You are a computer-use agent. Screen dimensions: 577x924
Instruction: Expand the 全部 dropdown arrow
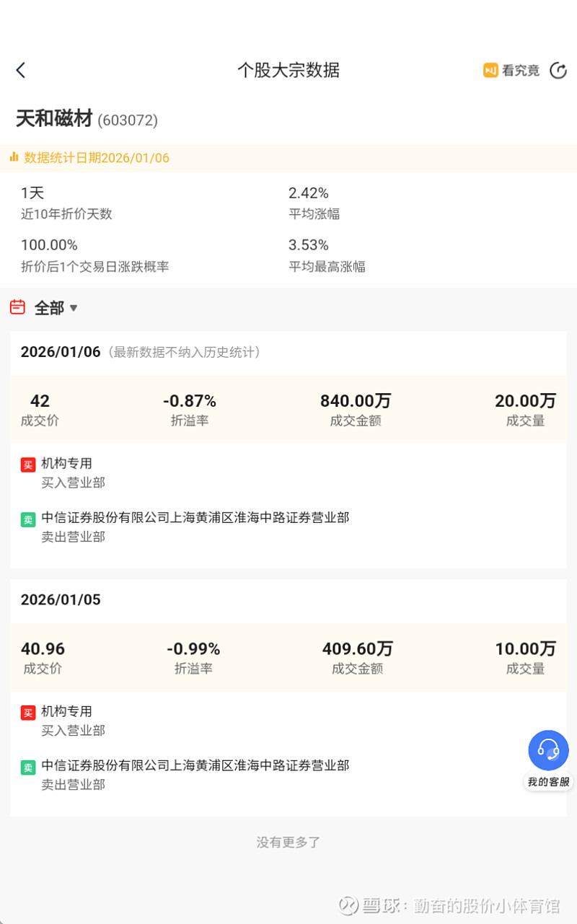click(74, 308)
